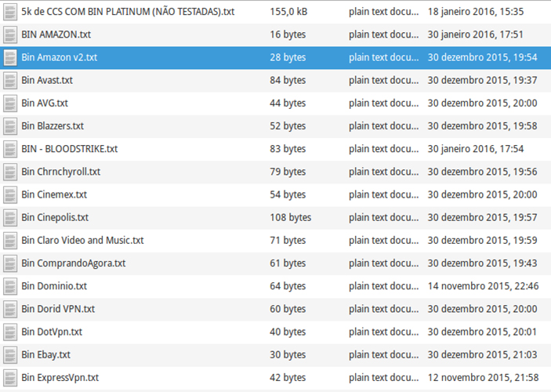Click the Bin Cinepolis.txt file name
551x392 pixels.
click(x=55, y=217)
